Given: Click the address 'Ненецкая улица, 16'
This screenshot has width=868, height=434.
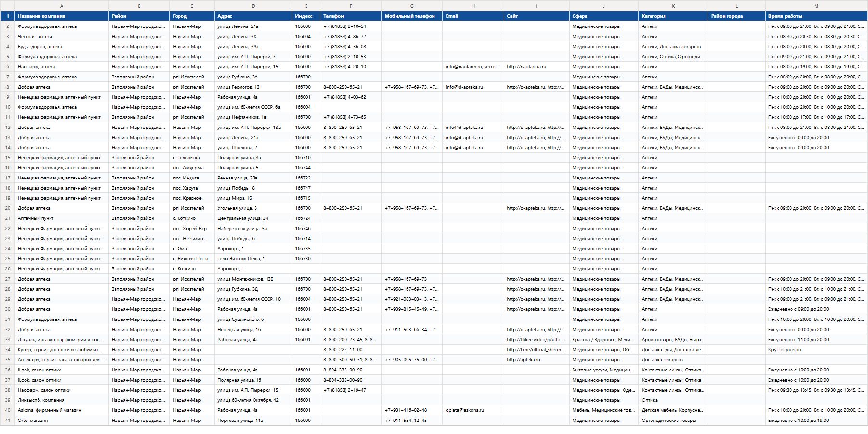Looking at the screenshot, I should coord(253,330).
